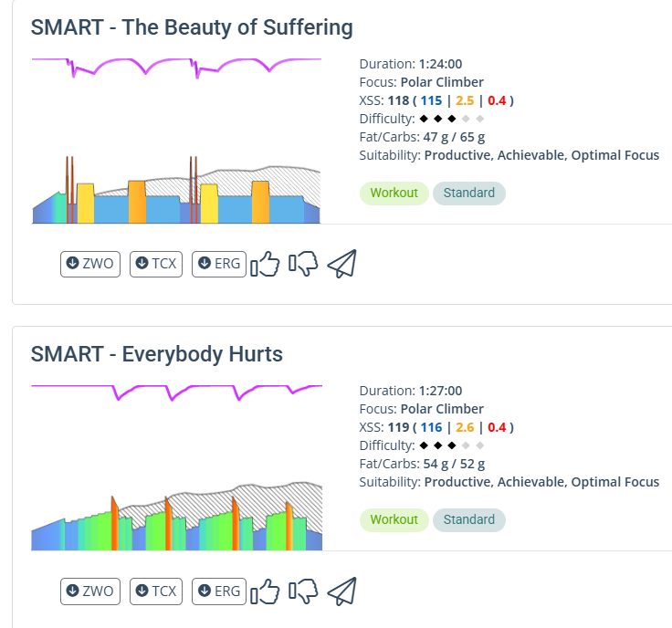
Task: Open SMART - The Beauty of Suffering title
Action: (x=192, y=27)
